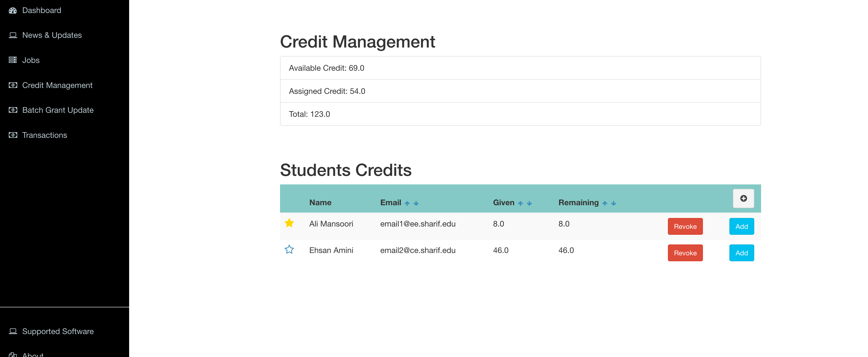
Task: Click the name Ehsan Amini
Action: (x=331, y=250)
